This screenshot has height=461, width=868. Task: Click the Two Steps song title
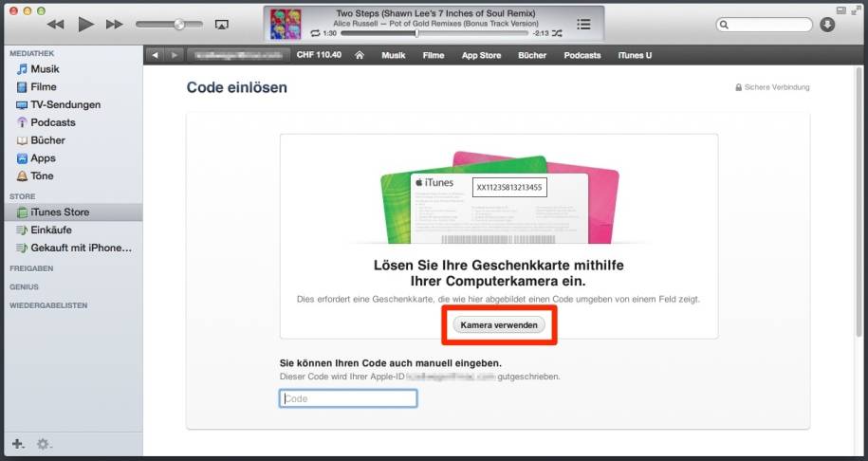tap(435, 13)
